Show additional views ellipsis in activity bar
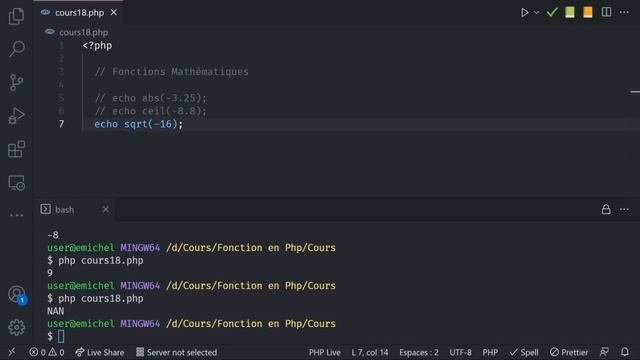Viewport: 640px width, 360px height. [x=16, y=215]
